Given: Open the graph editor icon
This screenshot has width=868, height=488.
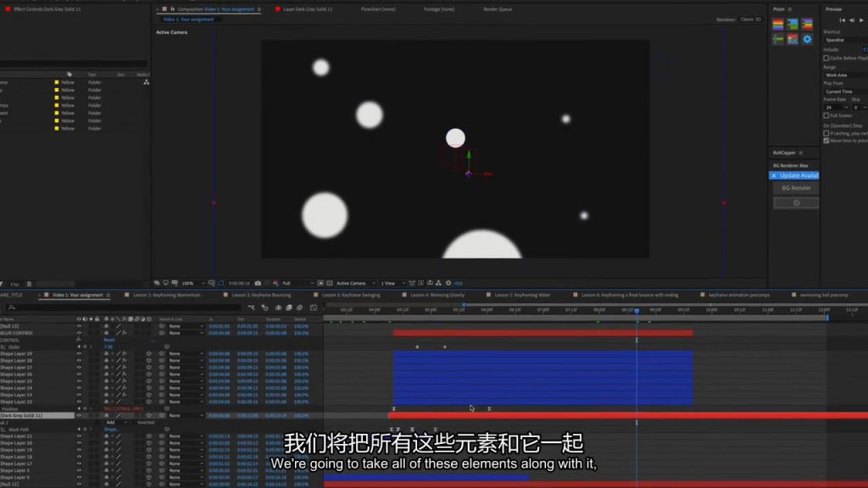Looking at the screenshot, I should 314,308.
